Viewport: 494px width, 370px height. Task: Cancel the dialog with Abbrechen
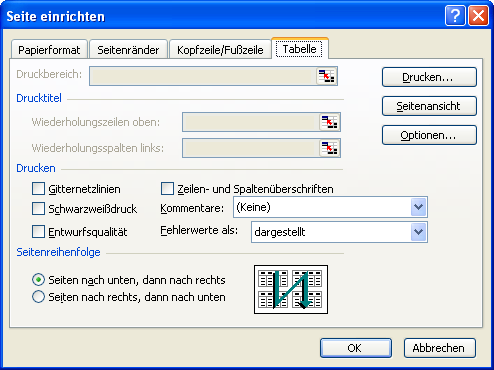tap(440, 348)
